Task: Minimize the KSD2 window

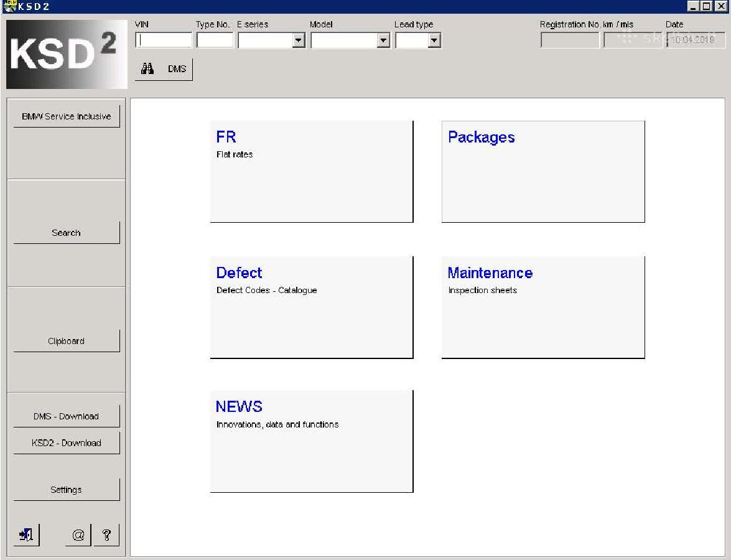Action: (694, 6)
